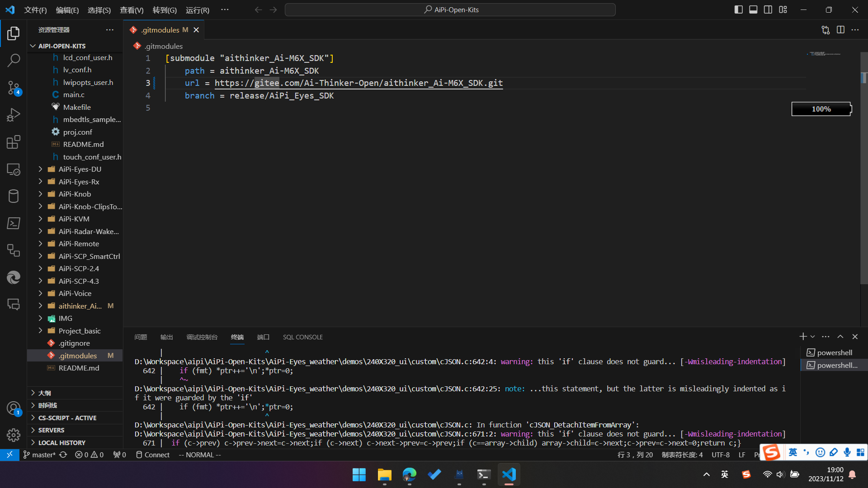
Task: Maximize the terminal panel size
Action: tap(840, 337)
